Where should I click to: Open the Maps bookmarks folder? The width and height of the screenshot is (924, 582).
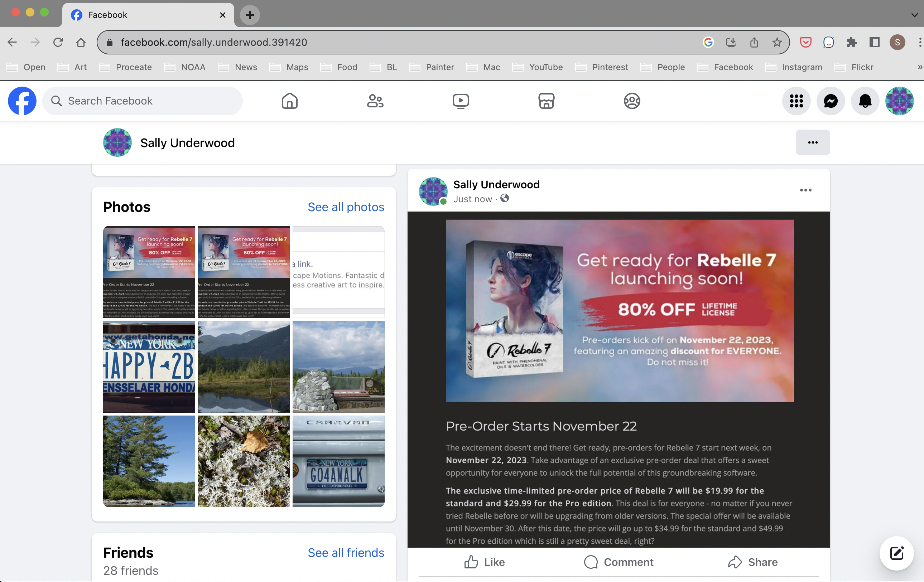tap(289, 67)
